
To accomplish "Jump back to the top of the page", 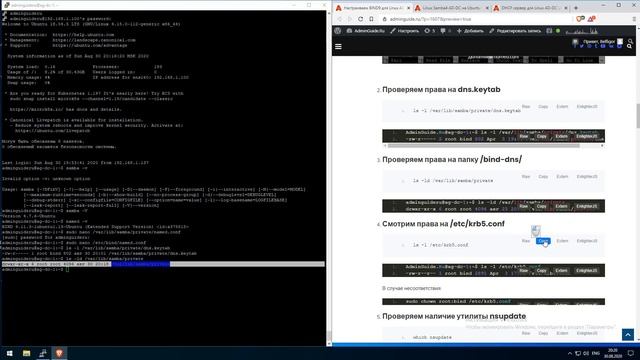I will [x=628, y=335].
